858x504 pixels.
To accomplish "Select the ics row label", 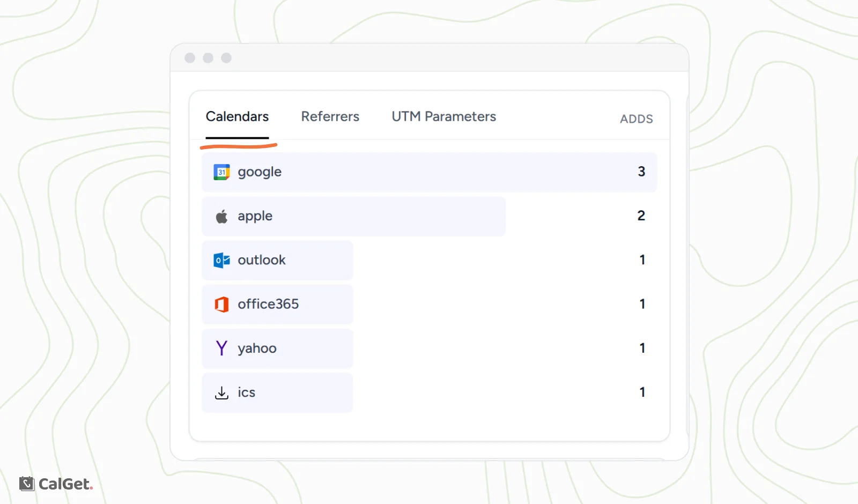I will pyautogui.click(x=247, y=392).
